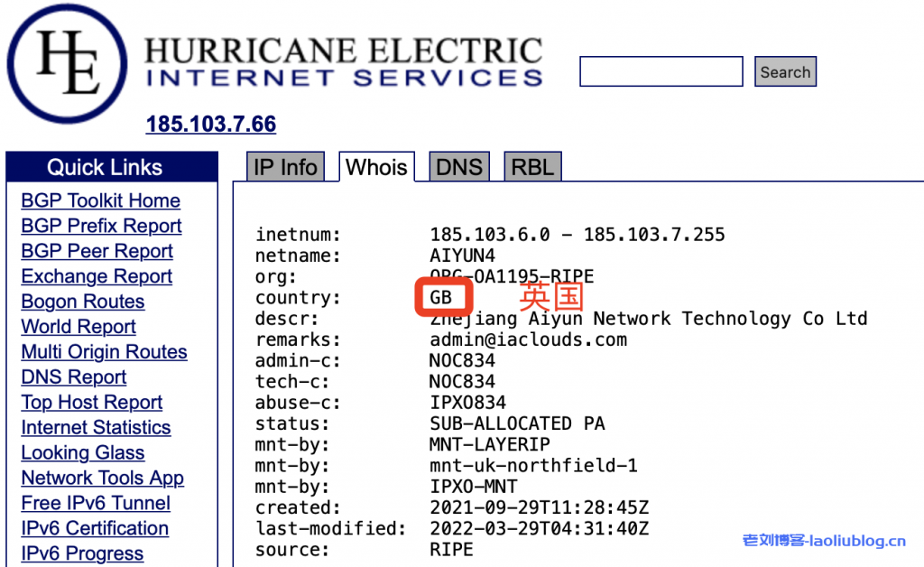Click the search input field
This screenshot has height=567, width=924.
click(x=661, y=72)
